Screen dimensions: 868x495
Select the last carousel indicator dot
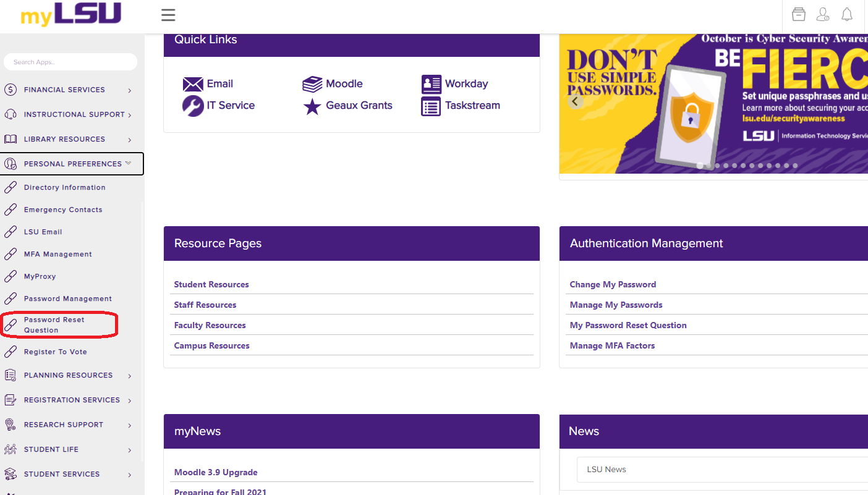795,166
